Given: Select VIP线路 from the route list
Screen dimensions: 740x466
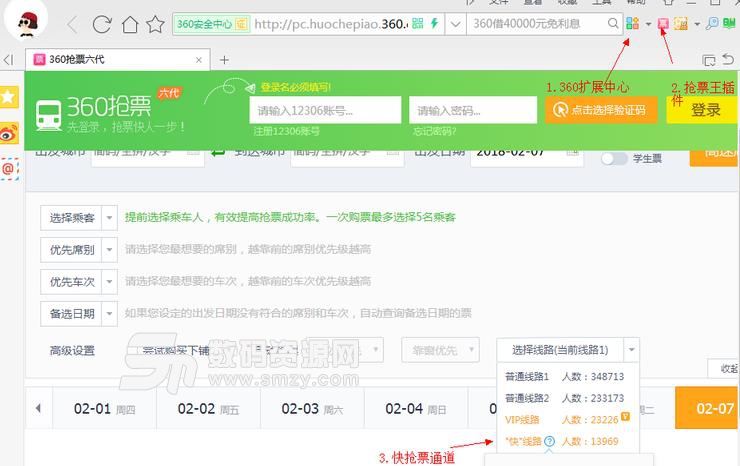Looking at the screenshot, I should (x=564, y=419).
